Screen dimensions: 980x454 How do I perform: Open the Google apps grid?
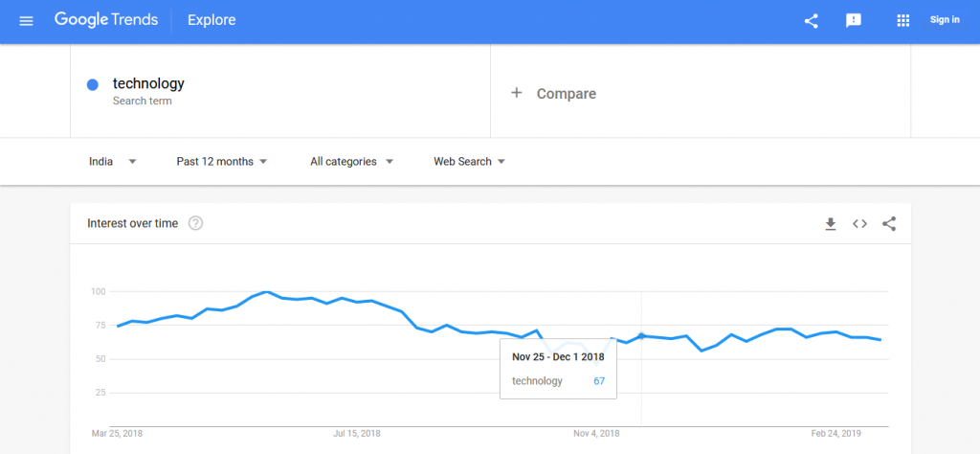902,21
